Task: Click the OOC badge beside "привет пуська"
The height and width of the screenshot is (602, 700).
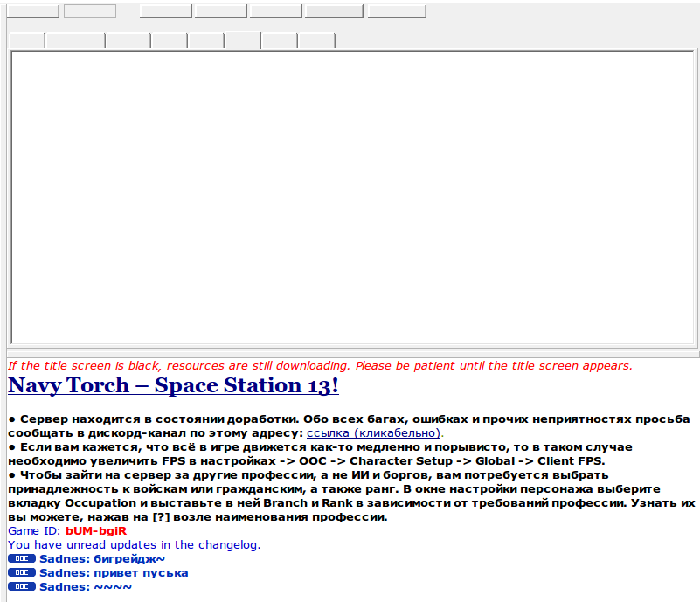Action: click(x=22, y=572)
